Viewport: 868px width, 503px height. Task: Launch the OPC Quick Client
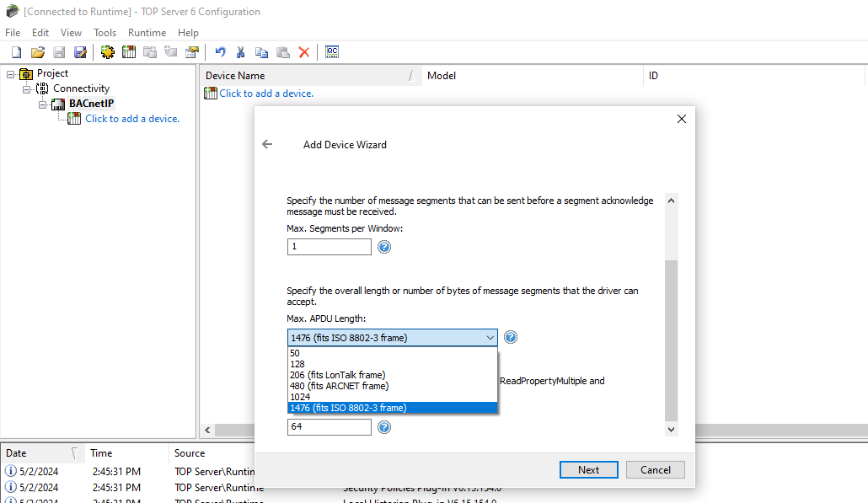point(331,51)
